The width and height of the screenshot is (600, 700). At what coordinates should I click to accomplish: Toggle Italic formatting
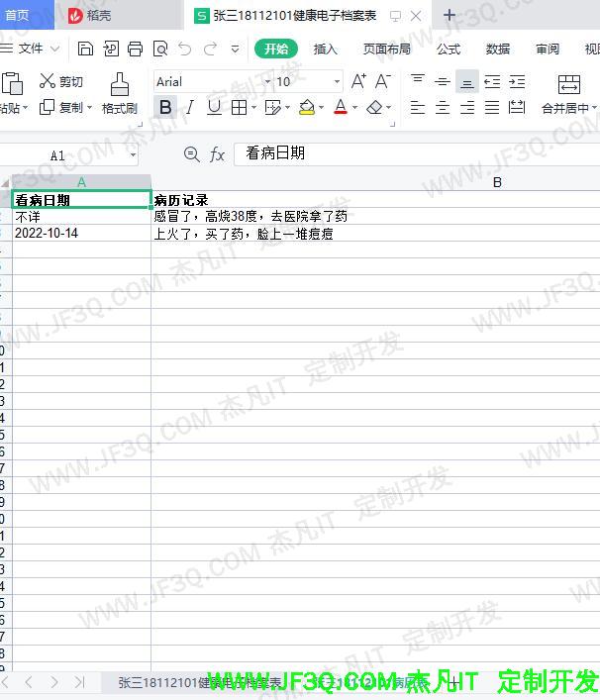click(x=190, y=107)
